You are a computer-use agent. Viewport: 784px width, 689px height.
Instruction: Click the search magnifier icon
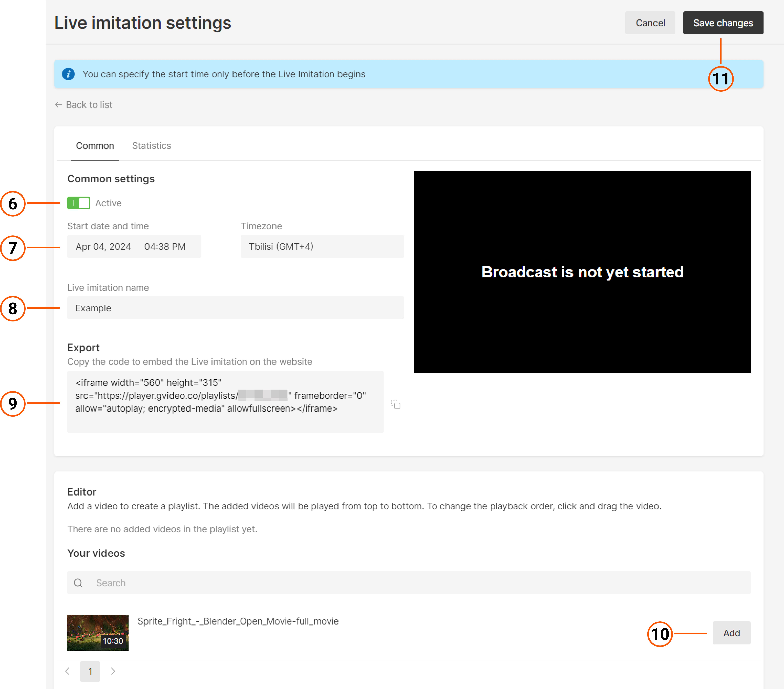[x=78, y=583]
